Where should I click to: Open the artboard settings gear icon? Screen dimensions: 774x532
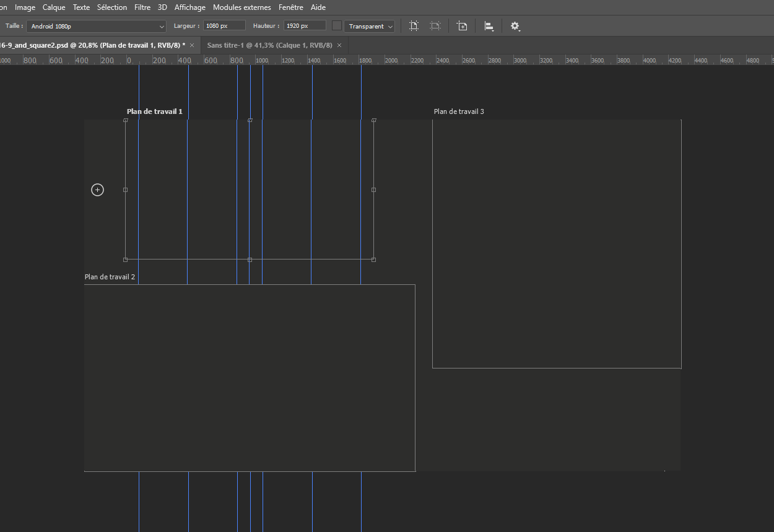pos(515,26)
